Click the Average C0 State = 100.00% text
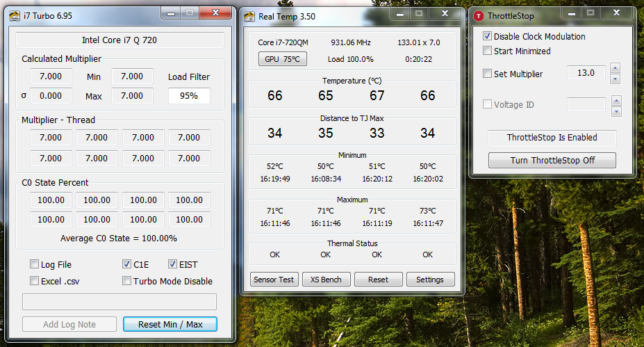The height and width of the screenshot is (347, 644). [119, 238]
